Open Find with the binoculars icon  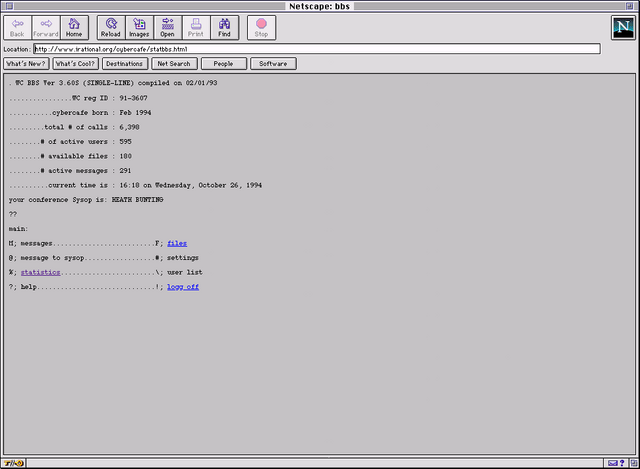point(224,27)
